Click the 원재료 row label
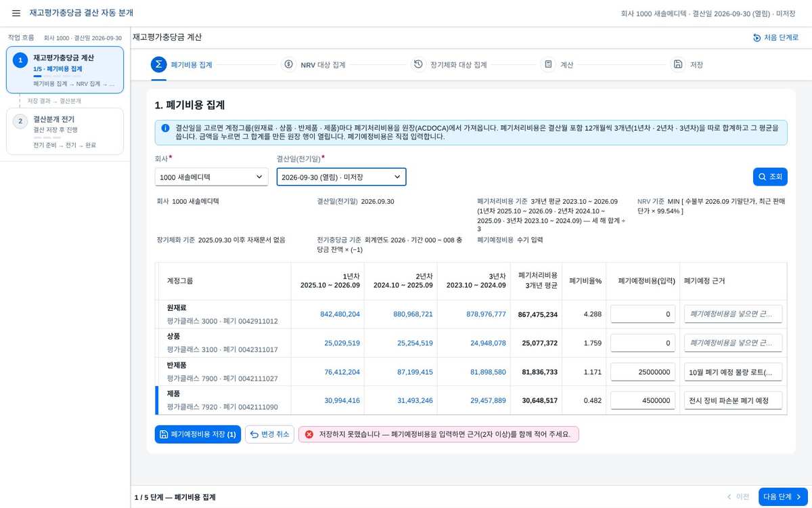Image resolution: width=812 pixels, height=508 pixels. coord(177,308)
